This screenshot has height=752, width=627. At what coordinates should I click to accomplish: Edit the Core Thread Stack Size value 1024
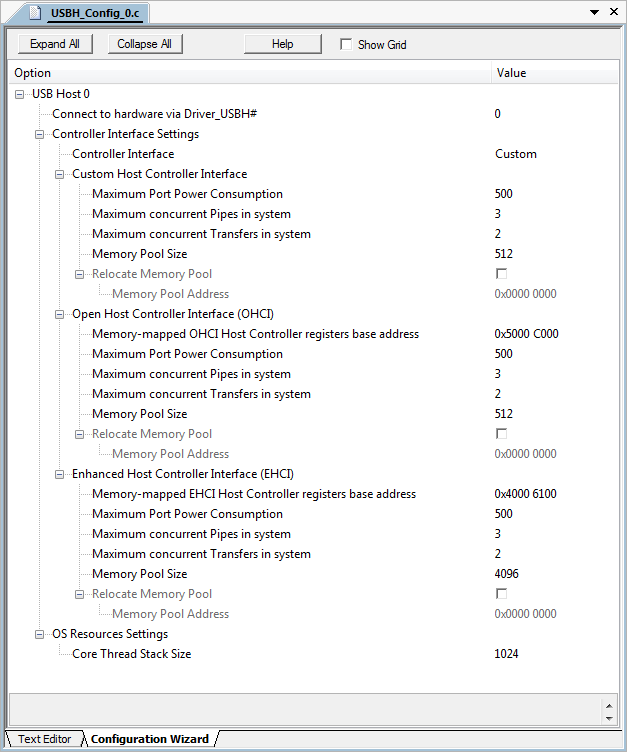coord(507,654)
